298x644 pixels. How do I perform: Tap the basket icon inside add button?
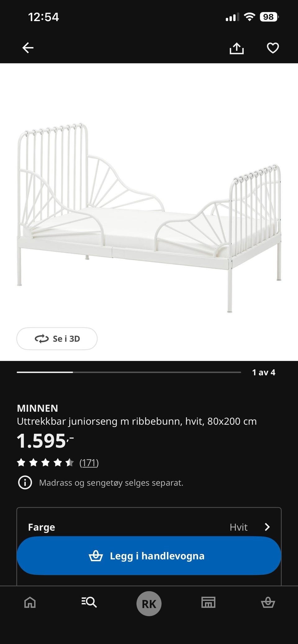[96, 556]
